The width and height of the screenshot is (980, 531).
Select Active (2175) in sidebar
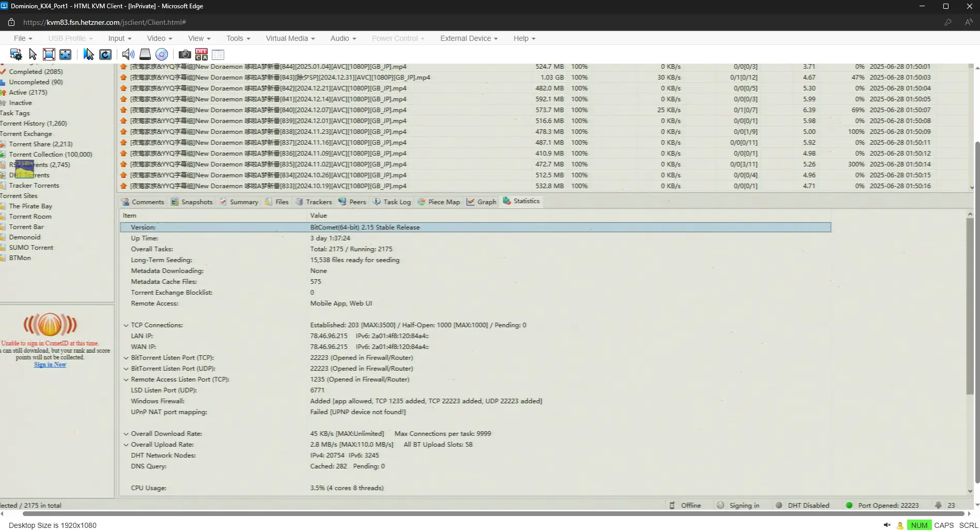[x=28, y=92]
